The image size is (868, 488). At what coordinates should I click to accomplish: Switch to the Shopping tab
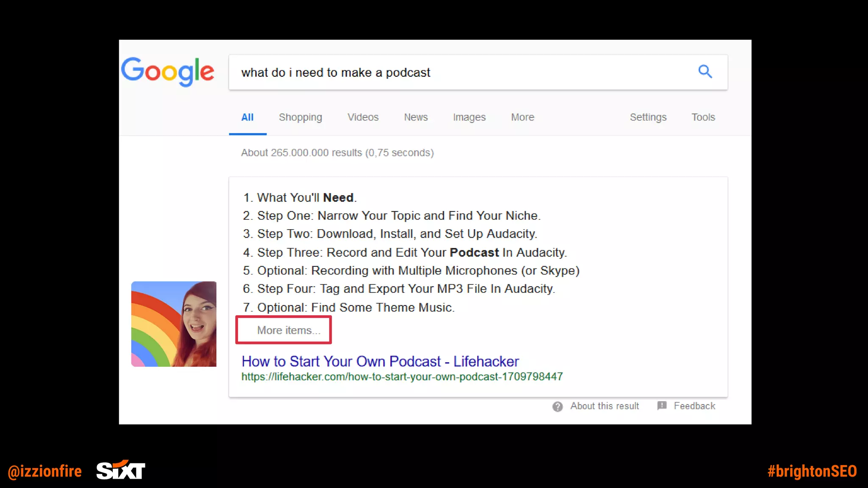(x=300, y=117)
